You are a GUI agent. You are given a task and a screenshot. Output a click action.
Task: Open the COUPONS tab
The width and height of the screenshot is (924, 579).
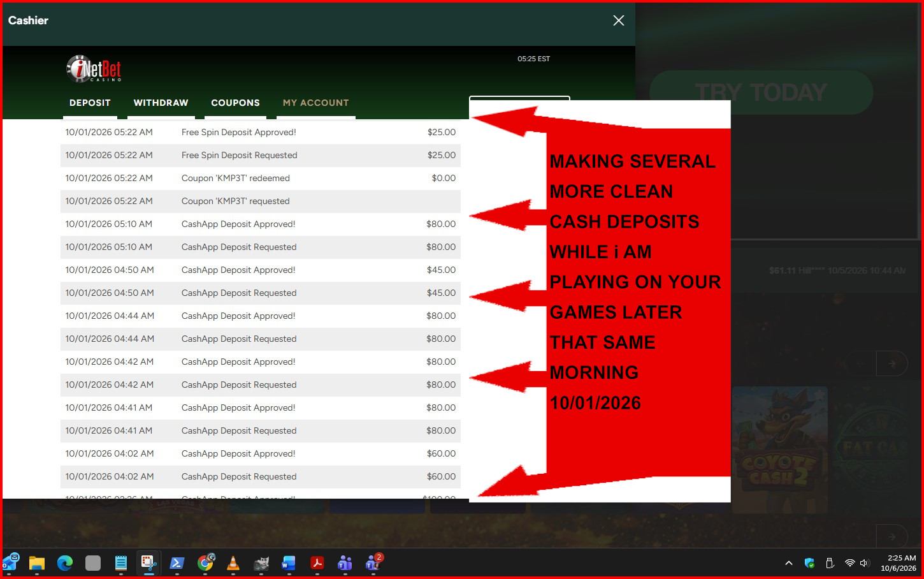click(x=235, y=103)
